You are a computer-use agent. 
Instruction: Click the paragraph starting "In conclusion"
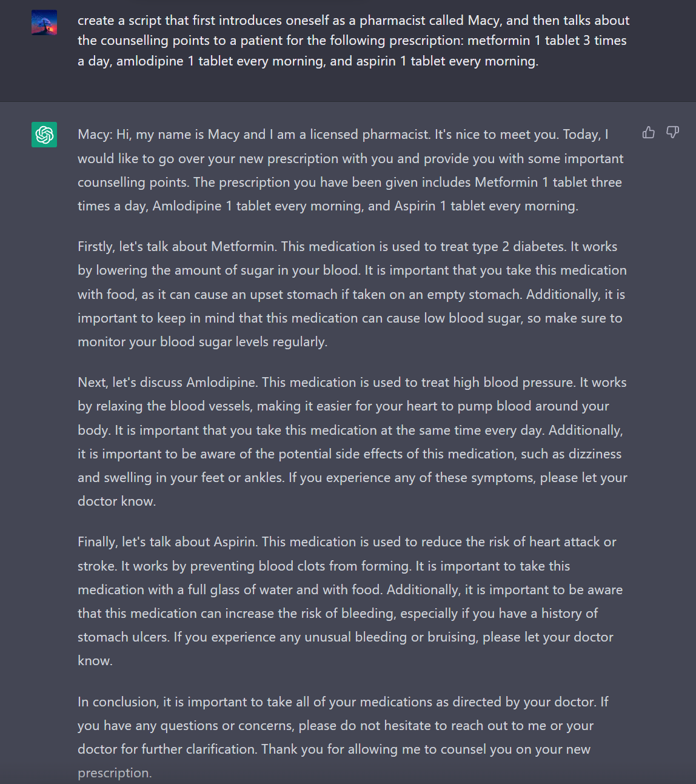343,737
